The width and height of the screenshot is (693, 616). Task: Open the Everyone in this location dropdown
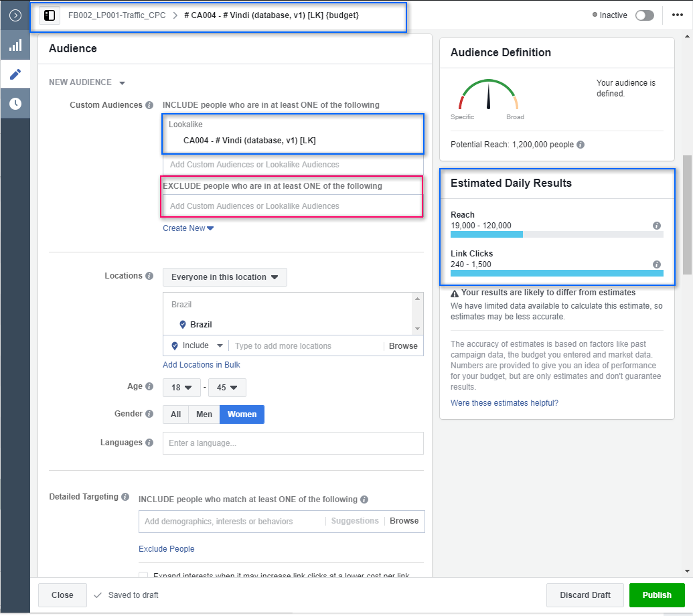click(x=224, y=277)
